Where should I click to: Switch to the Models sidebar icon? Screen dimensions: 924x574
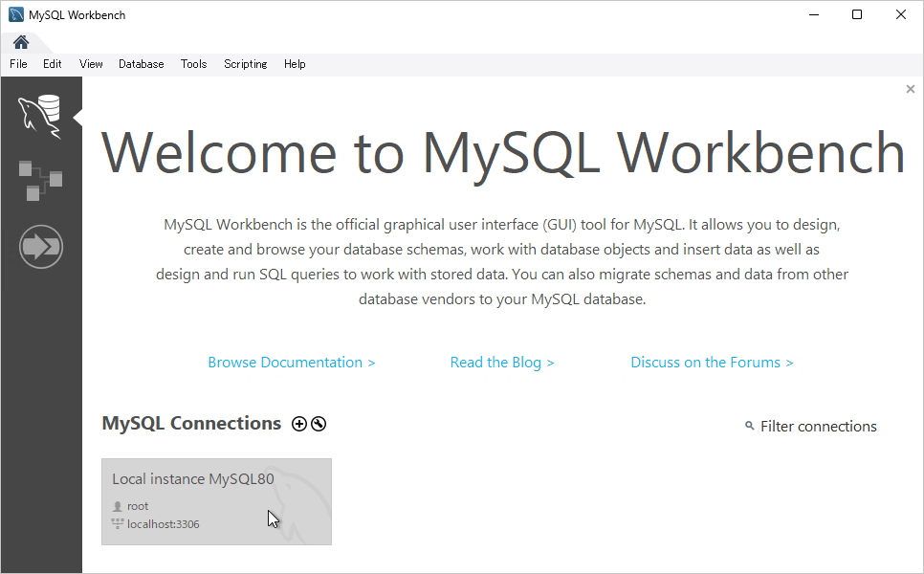coord(40,181)
